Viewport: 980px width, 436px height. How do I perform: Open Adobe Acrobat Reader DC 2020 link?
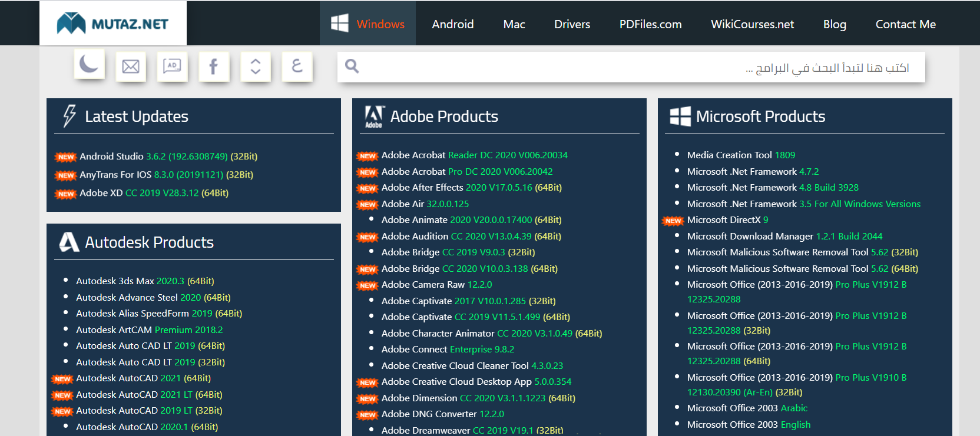coord(475,155)
